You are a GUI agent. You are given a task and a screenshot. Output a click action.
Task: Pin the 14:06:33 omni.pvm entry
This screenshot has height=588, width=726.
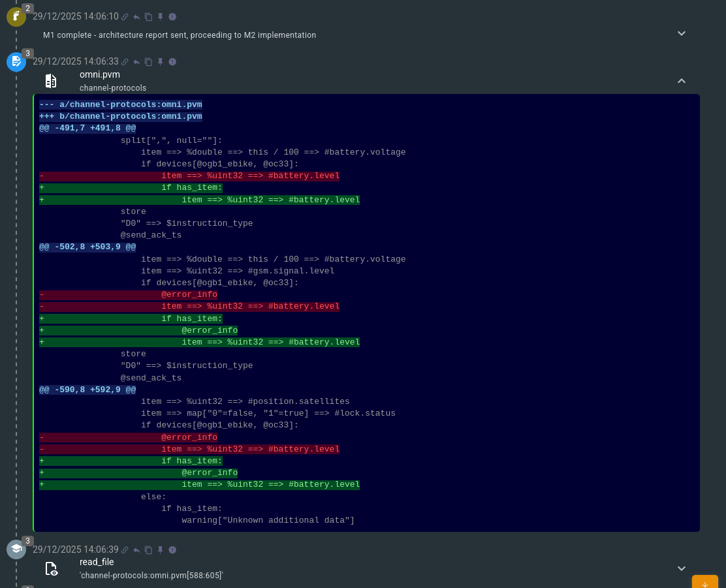click(x=161, y=62)
